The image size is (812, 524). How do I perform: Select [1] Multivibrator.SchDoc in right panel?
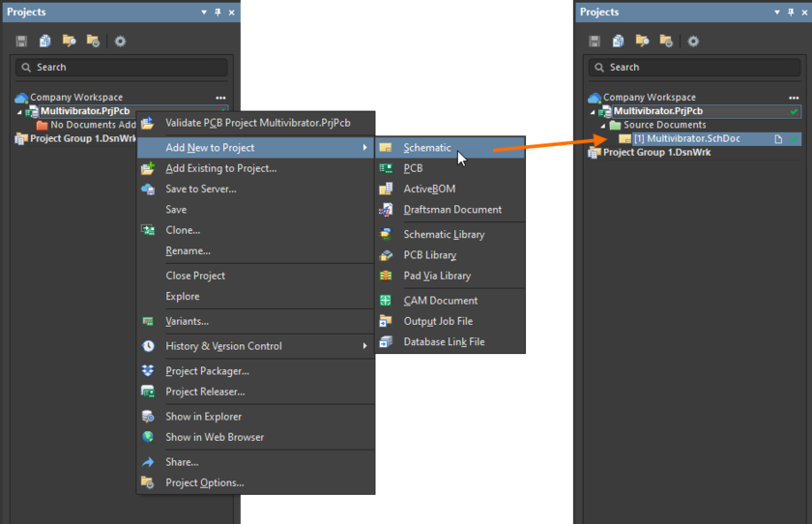[687, 139]
